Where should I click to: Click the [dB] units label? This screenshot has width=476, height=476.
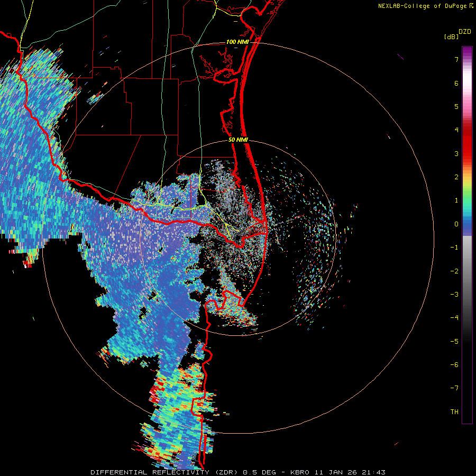452,36
